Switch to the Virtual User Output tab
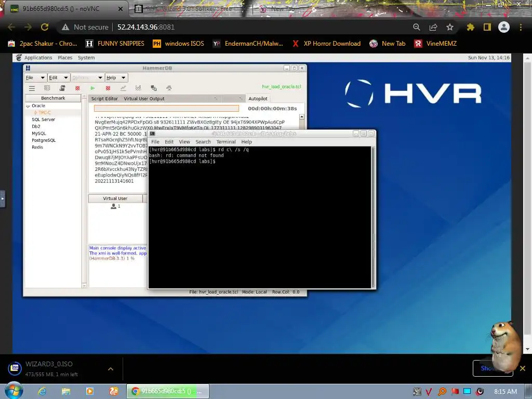The image size is (532, 399). tap(144, 99)
